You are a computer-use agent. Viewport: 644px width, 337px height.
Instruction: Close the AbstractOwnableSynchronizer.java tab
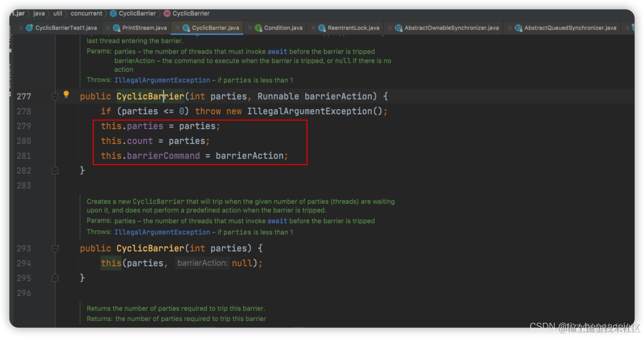pos(390,28)
